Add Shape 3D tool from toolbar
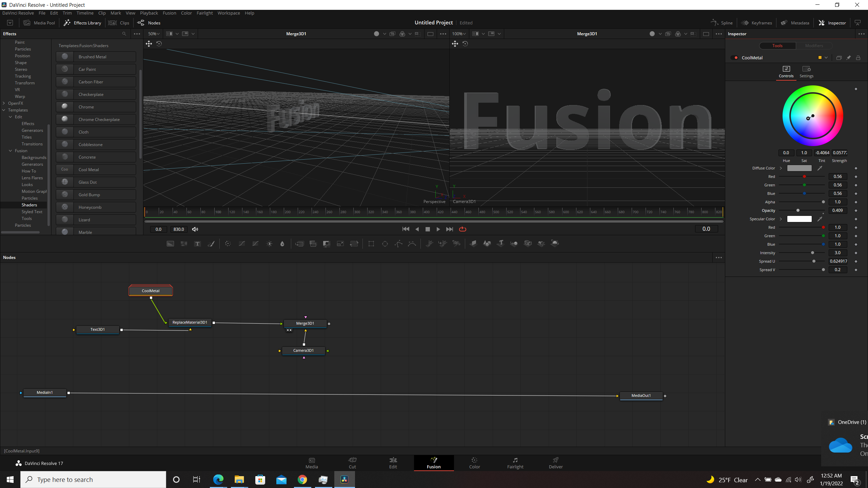Image resolution: width=868 pixels, height=488 pixels. click(487, 244)
